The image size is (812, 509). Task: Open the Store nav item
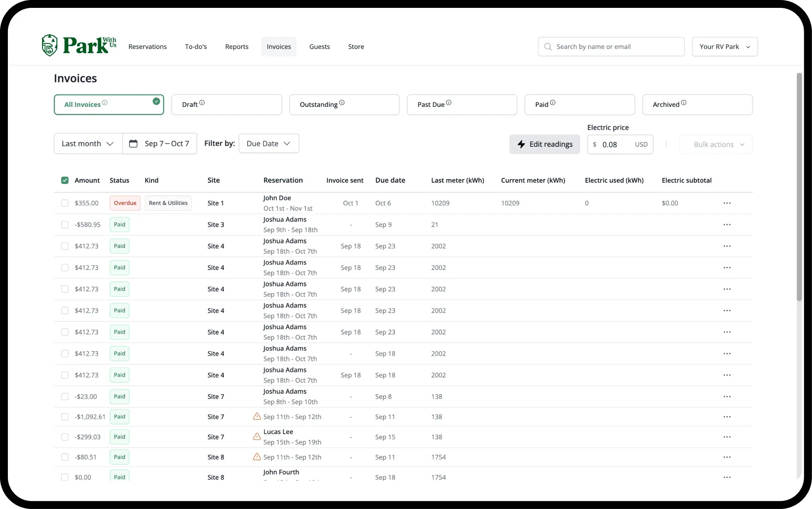click(356, 47)
